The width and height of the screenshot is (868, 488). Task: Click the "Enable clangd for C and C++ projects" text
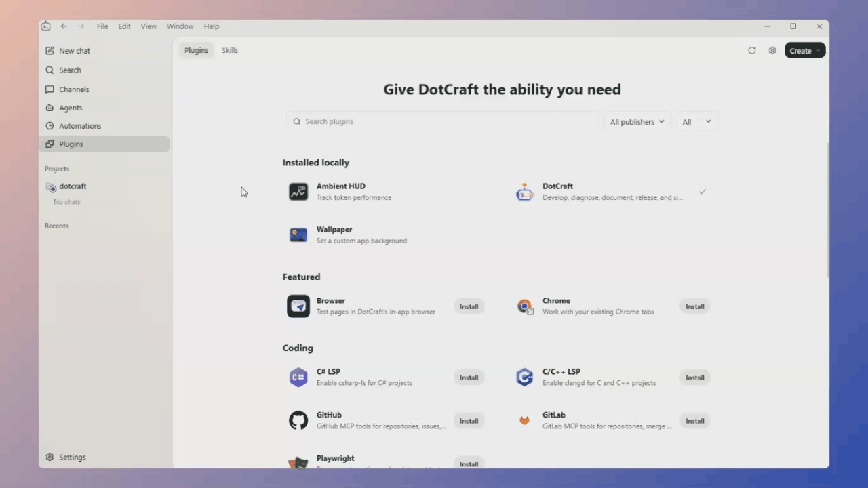[x=599, y=383]
